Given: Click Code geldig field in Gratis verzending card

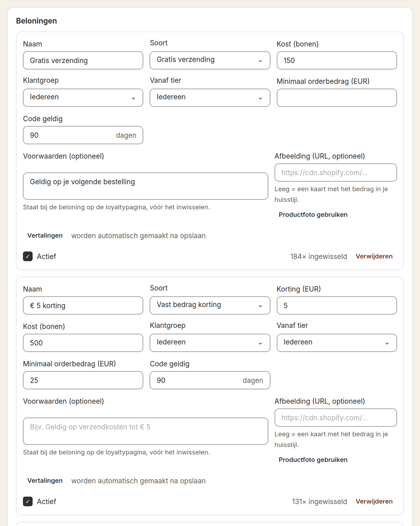Looking at the screenshot, I should coord(83,135).
